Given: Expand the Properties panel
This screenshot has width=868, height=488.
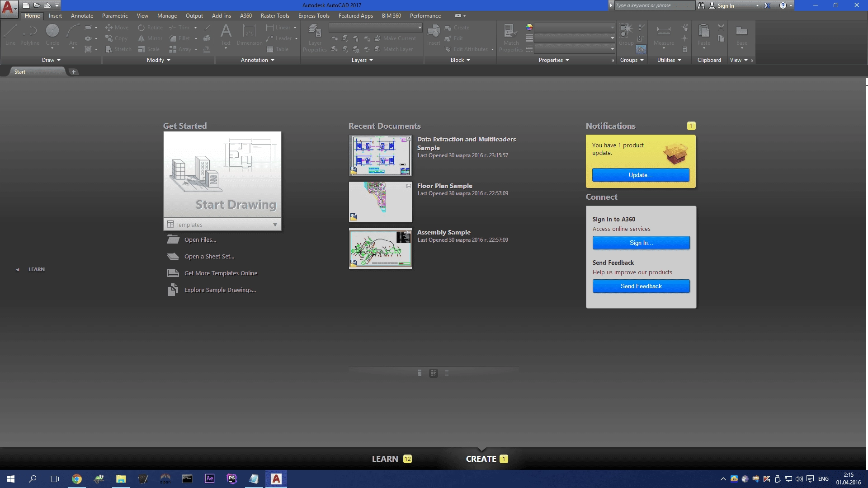Looking at the screenshot, I should (x=554, y=60).
